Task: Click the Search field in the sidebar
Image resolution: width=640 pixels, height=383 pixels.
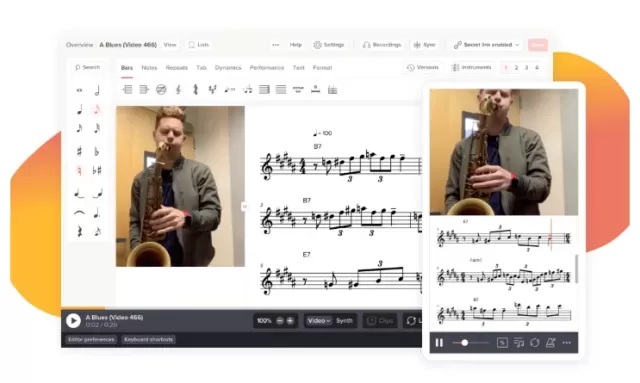Action: click(88, 67)
